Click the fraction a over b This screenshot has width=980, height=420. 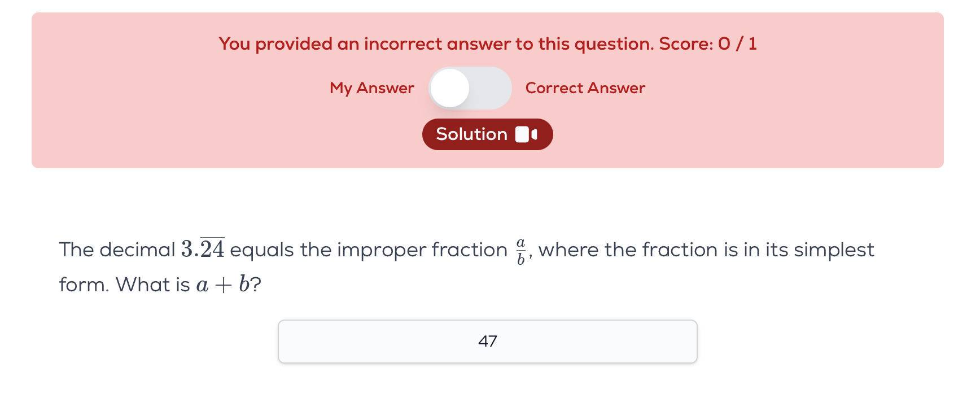pos(521,251)
